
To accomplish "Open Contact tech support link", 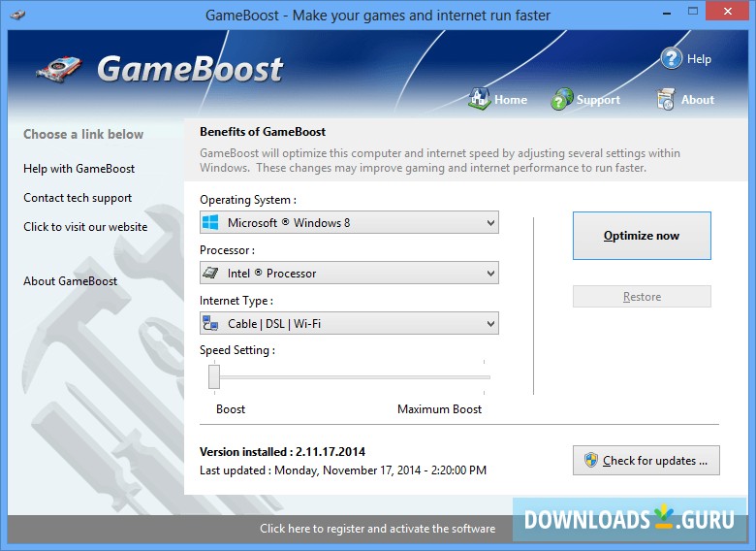I will [x=78, y=198].
